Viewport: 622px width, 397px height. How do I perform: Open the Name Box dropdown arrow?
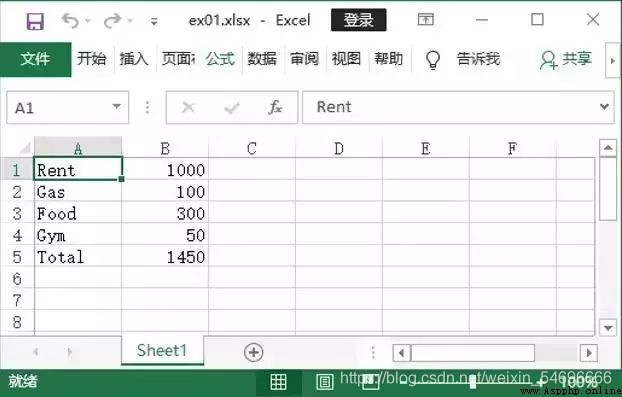pos(116,106)
